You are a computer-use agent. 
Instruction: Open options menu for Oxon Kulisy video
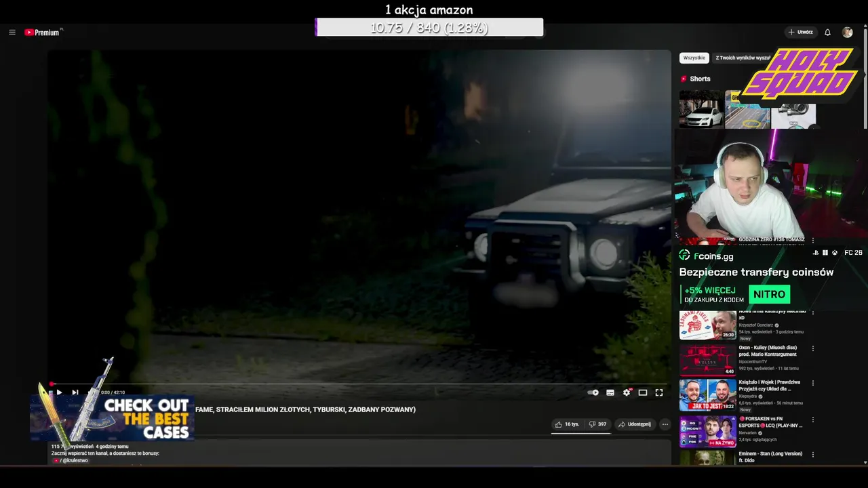tap(813, 348)
